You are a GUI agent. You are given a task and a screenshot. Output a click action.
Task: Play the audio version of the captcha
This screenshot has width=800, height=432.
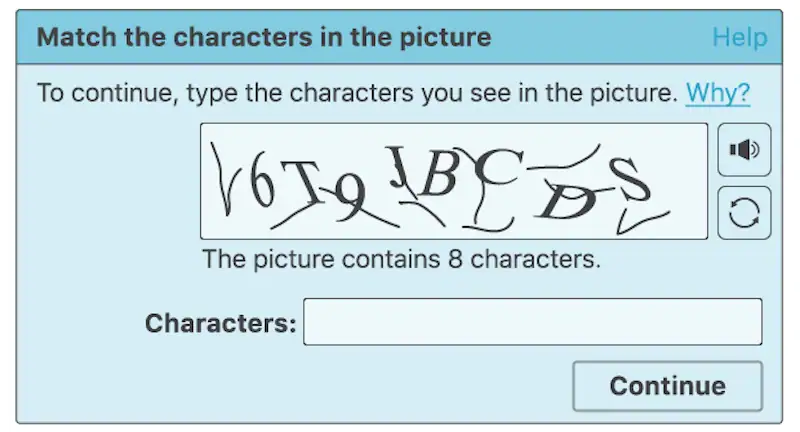(744, 150)
